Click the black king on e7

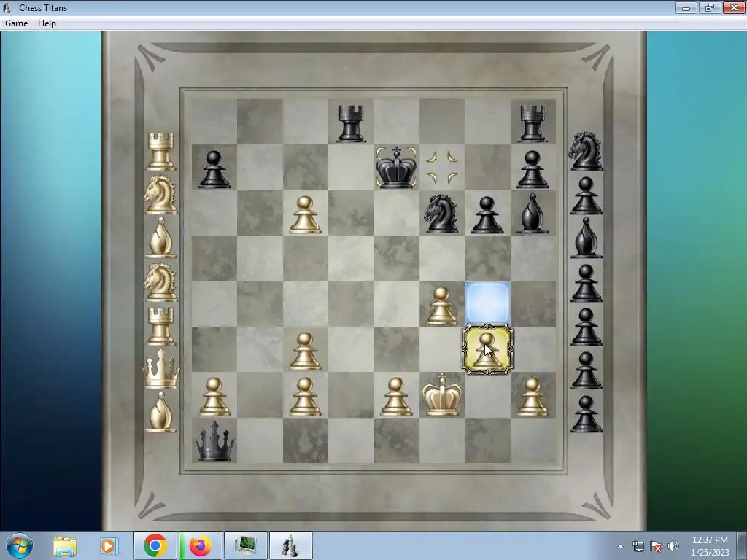click(396, 167)
